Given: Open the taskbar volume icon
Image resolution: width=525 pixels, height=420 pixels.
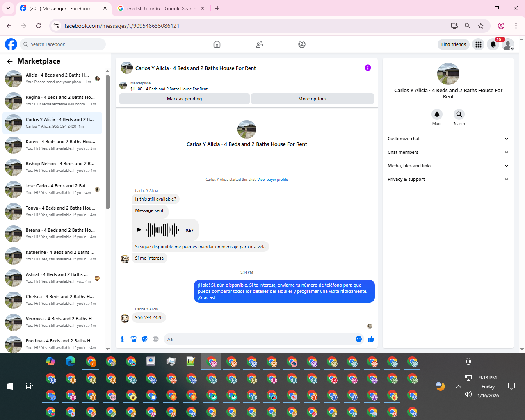Looking at the screenshot, I should pyautogui.click(x=468, y=394).
